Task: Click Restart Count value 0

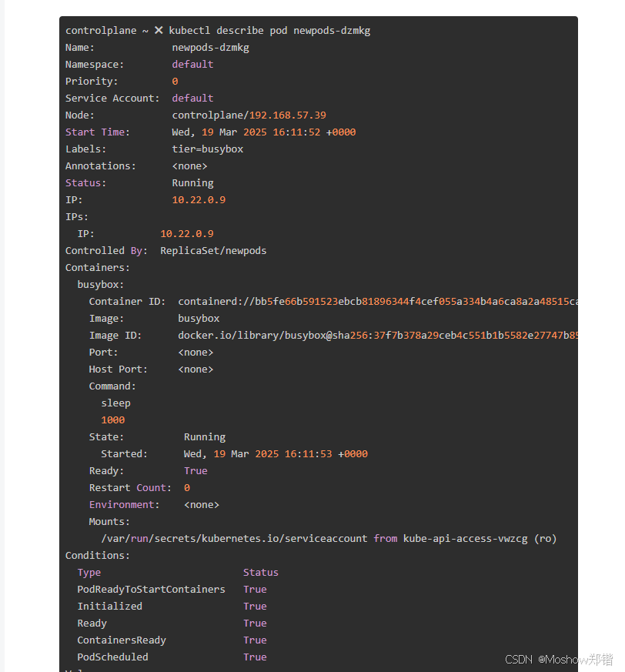Action: 187,488
